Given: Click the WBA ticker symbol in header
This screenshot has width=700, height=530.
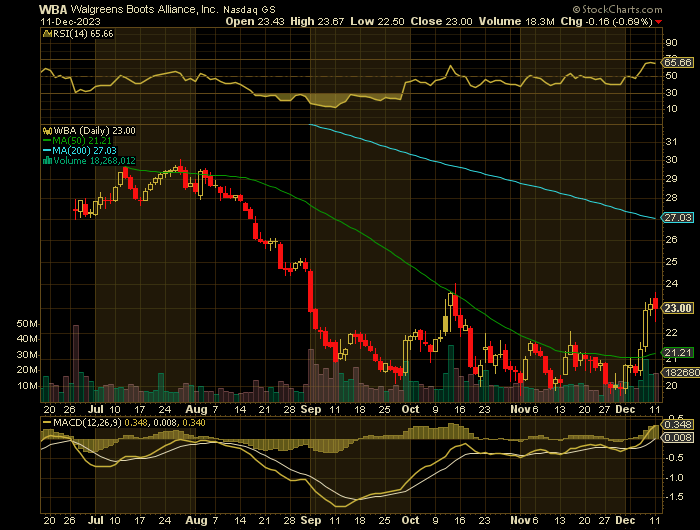Looking at the screenshot, I should (x=53, y=9).
